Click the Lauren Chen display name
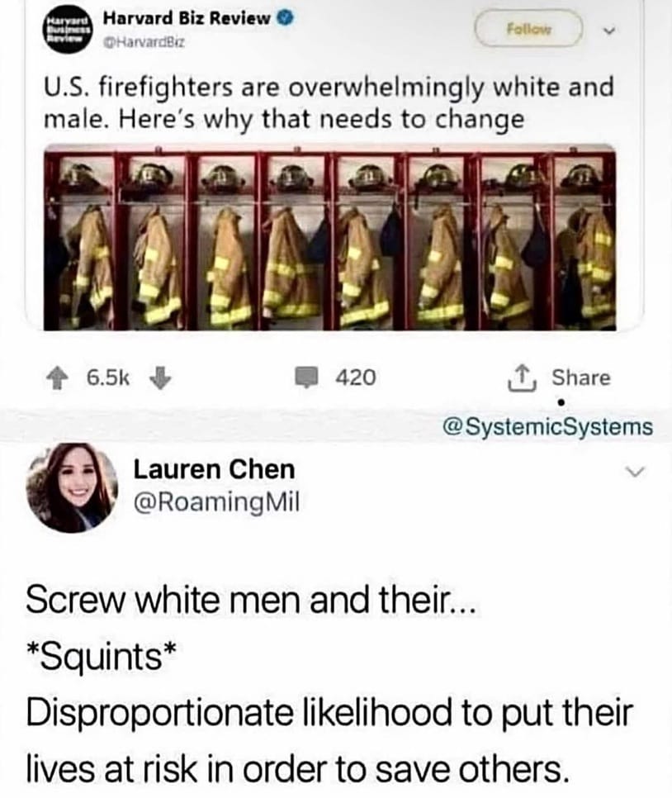This screenshot has height=798, width=672. (x=214, y=469)
